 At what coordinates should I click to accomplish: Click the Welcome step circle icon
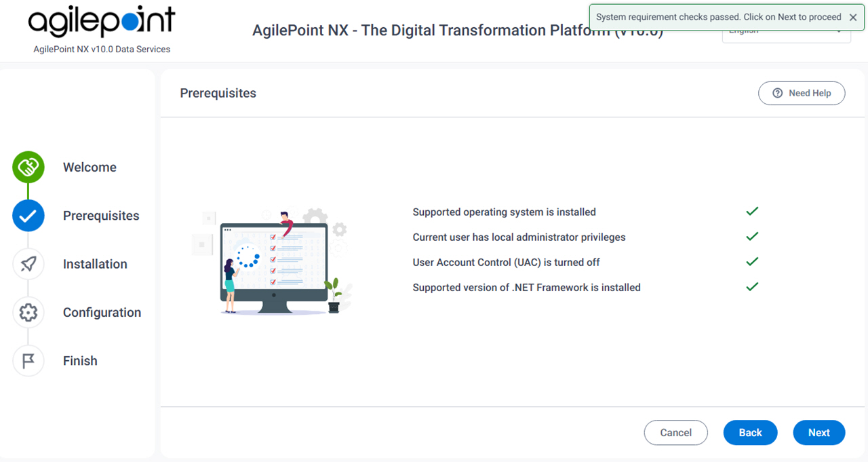28,168
